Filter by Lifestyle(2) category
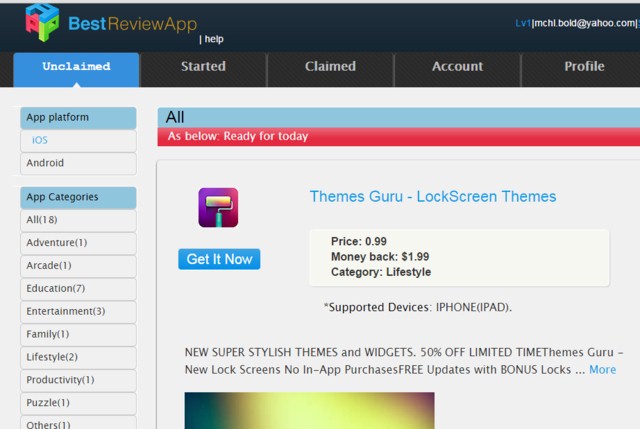 78,357
